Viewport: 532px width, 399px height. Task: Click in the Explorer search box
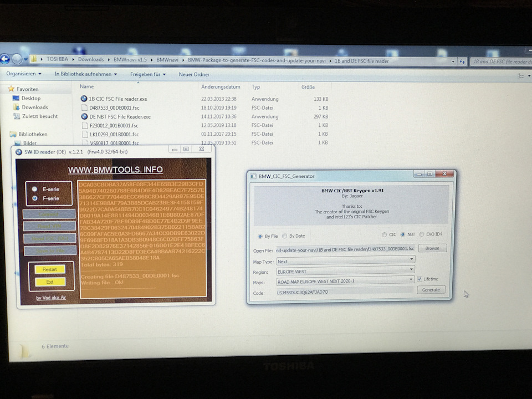[501, 62]
